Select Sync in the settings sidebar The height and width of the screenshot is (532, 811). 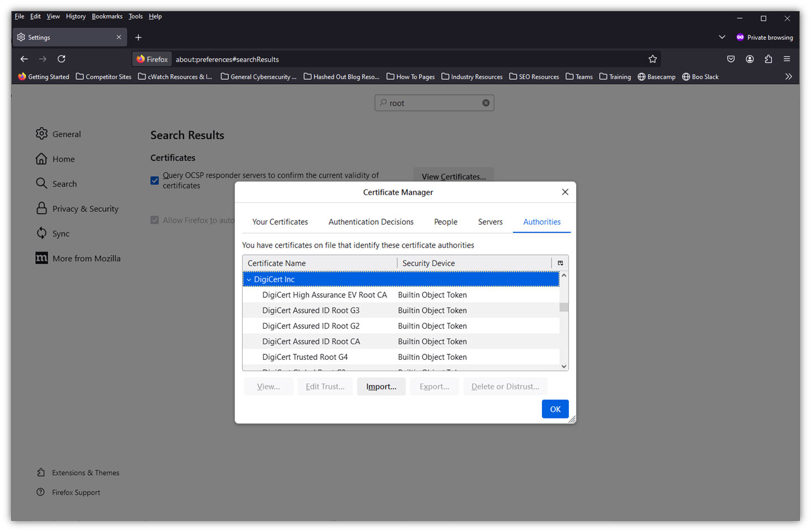(x=60, y=233)
